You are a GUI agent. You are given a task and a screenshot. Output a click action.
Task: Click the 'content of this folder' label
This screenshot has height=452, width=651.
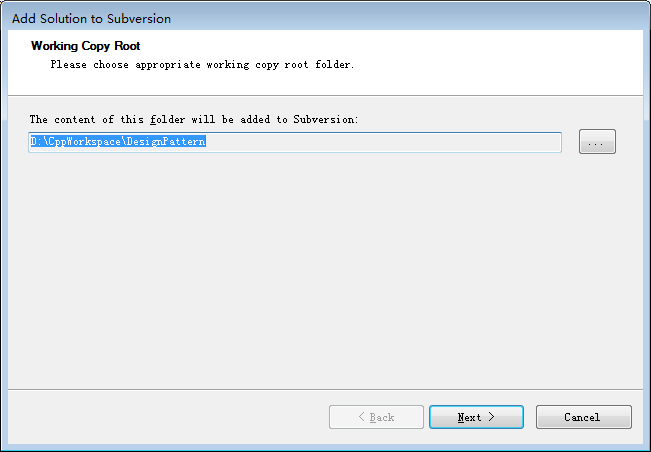pyautogui.click(x=193, y=120)
